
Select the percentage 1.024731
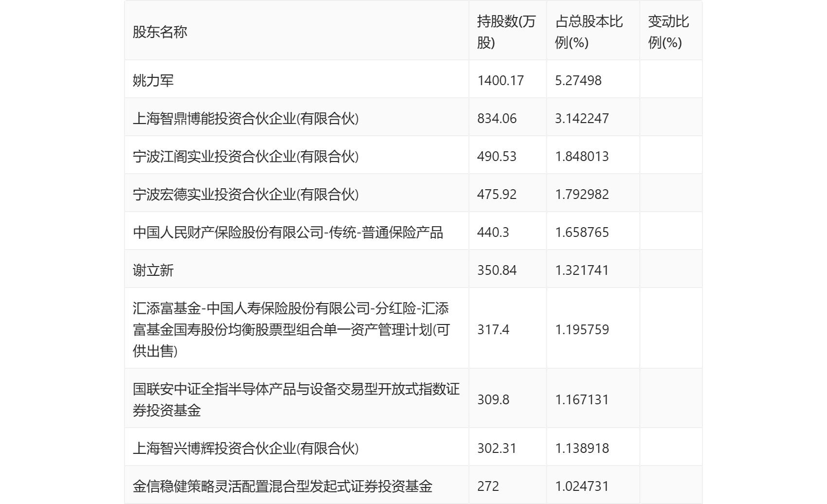click(x=582, y=486)
